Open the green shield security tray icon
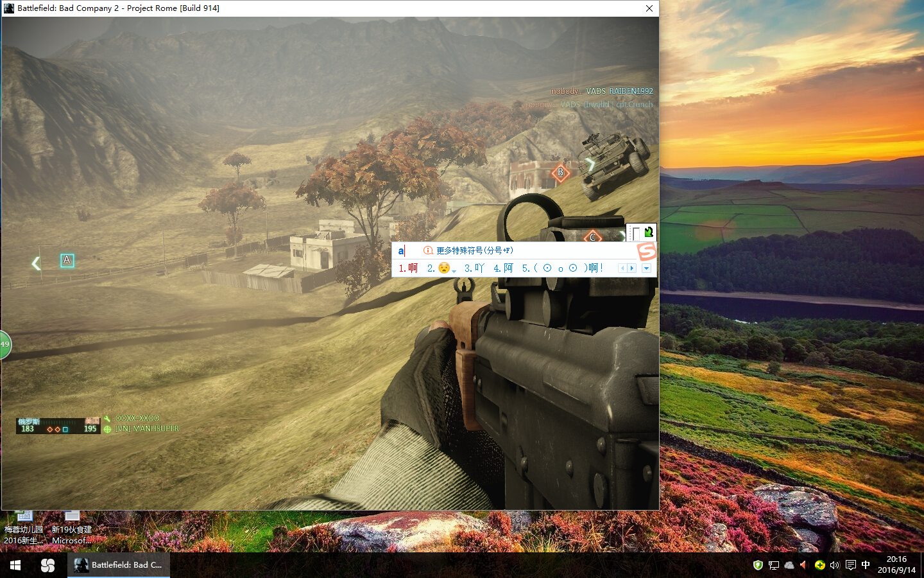This screenshot has height=578, width=924. pyautogui.click(x=758, y=565)
